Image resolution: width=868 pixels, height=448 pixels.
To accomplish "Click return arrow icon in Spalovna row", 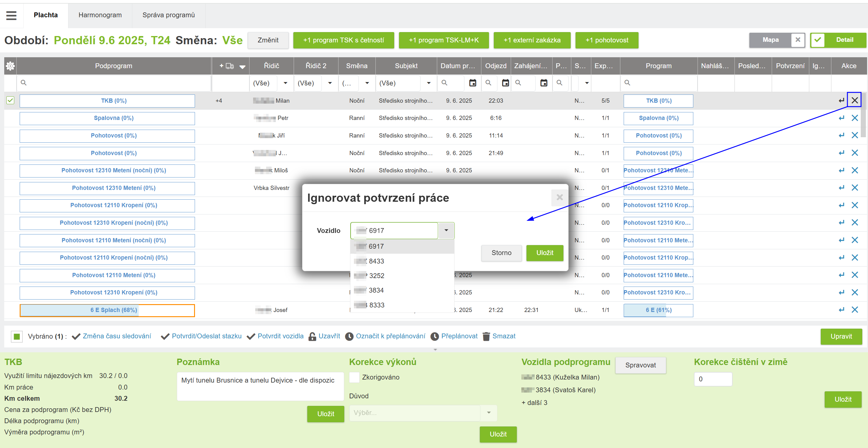I will [x=841, y=118].
